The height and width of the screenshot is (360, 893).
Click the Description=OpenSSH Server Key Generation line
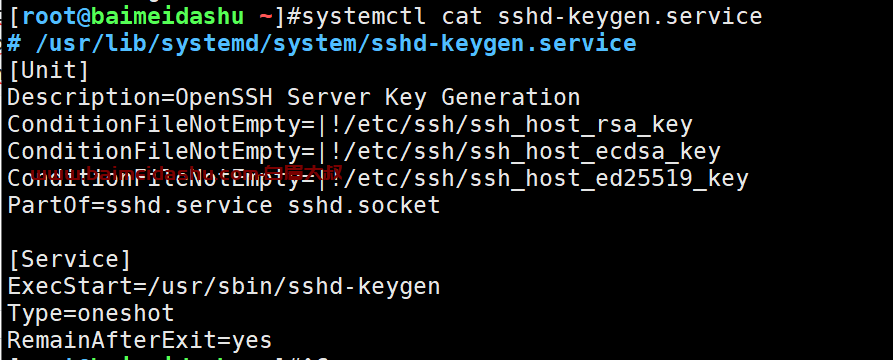pos(293,98)
